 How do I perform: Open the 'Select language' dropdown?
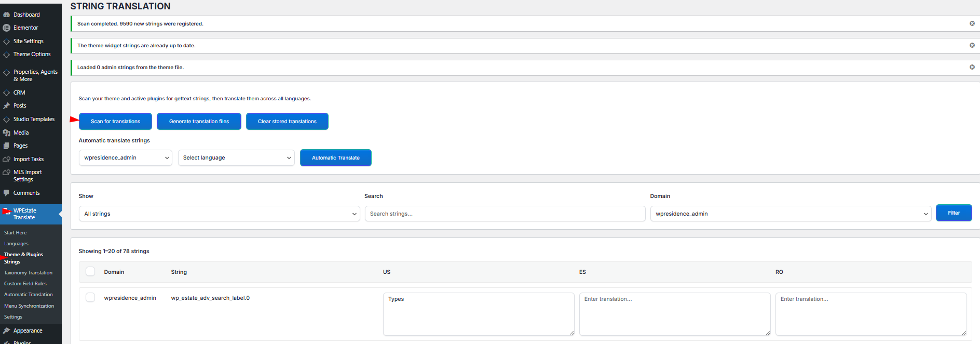pos(236,158)
